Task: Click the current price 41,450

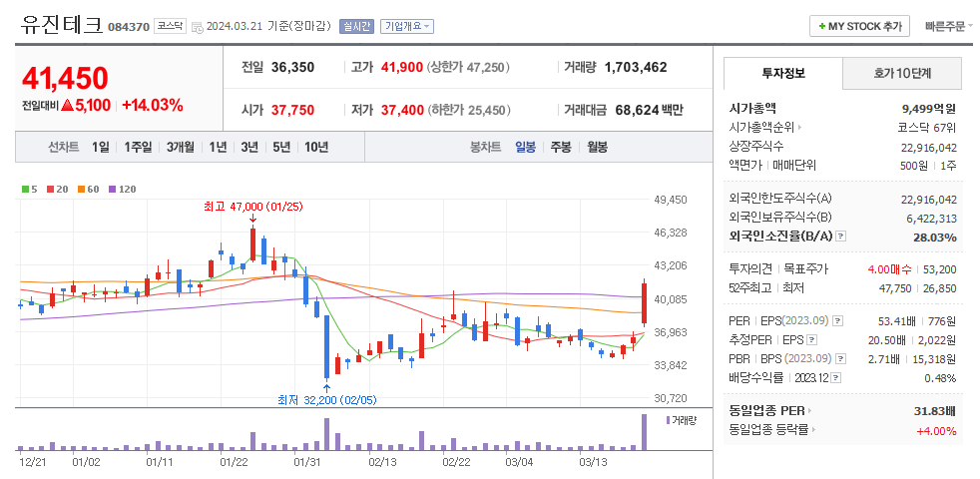Action: [x=65, y=78]
